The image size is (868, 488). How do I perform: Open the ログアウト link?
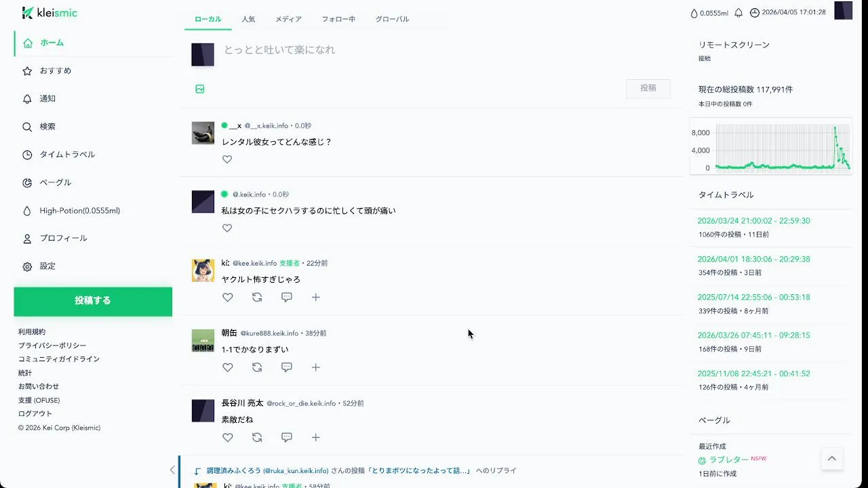point(35,413)
